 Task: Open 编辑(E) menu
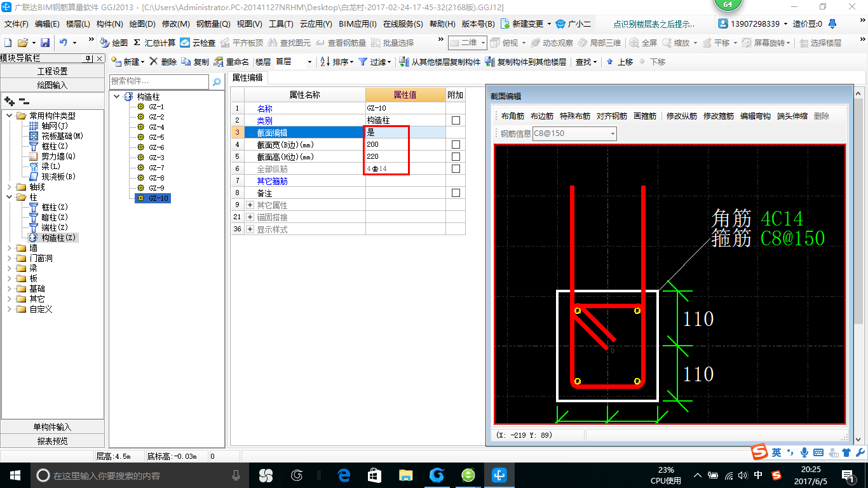pos(47,24)
